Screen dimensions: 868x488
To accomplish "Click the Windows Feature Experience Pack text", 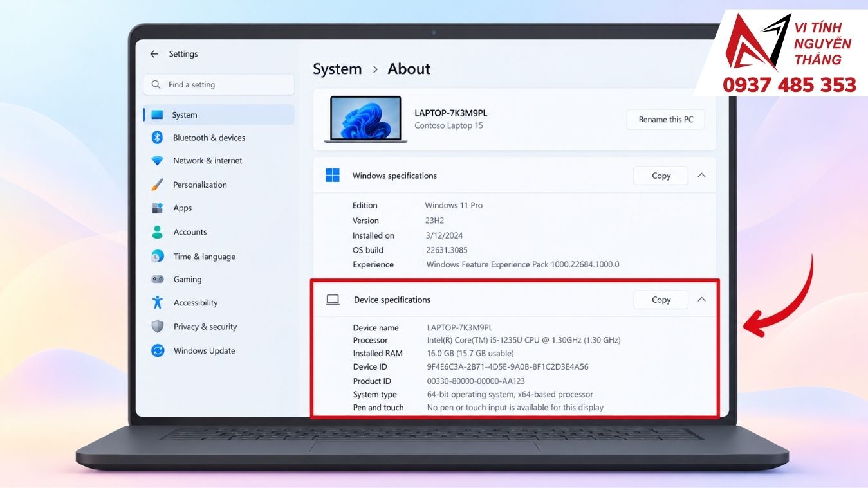I will point(522,265).
